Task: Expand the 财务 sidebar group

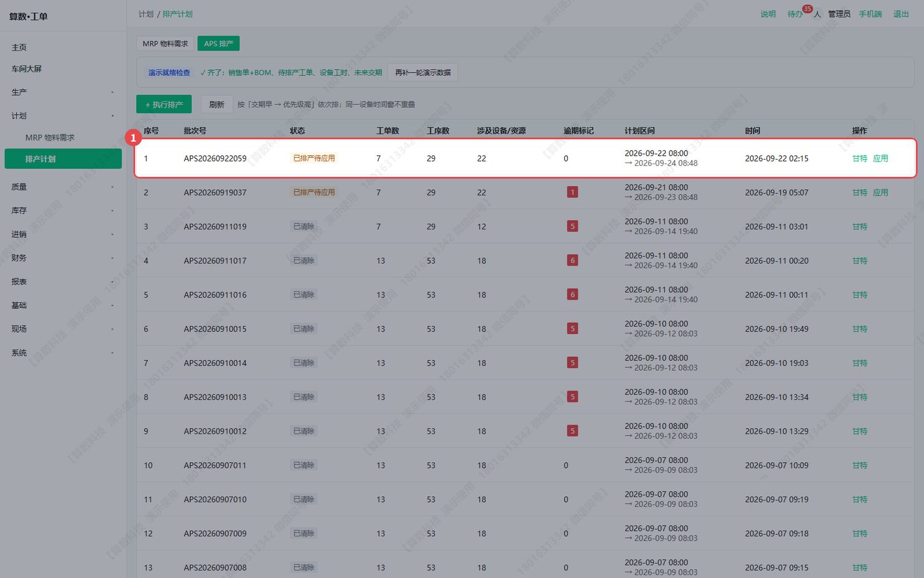Action: point(63,258)
